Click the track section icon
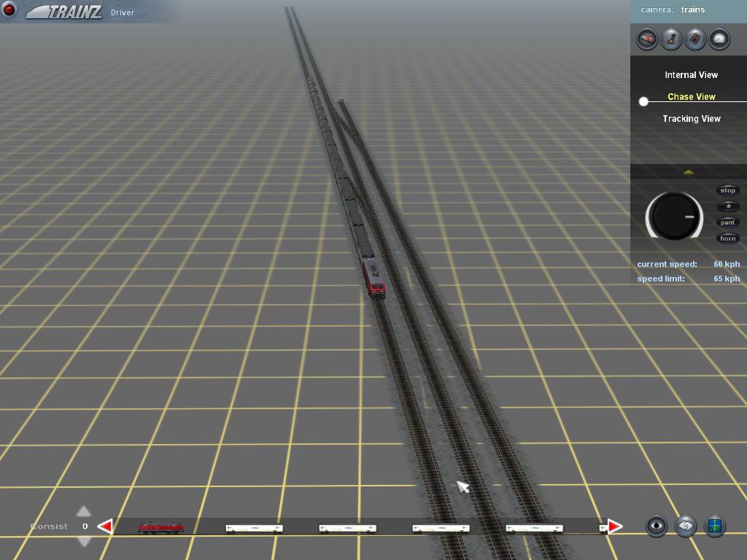The height and width of the screenshot is (560, 747). (x=695, y=39)
